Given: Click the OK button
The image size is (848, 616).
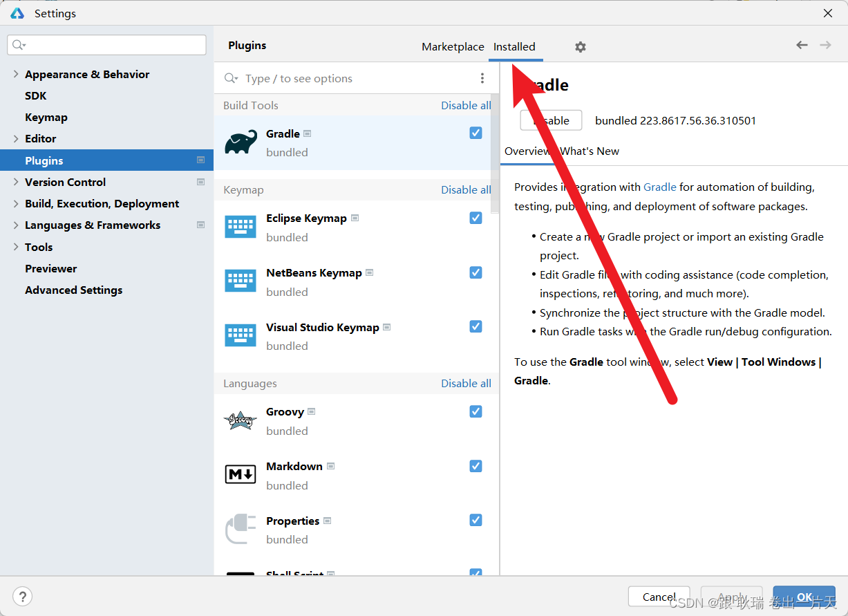Looking at the screenshot, I should [x=804, y=597].
